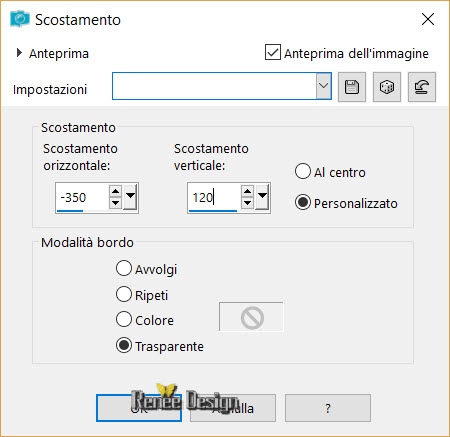Click the disabled color swatch box

tap(251, 317)
